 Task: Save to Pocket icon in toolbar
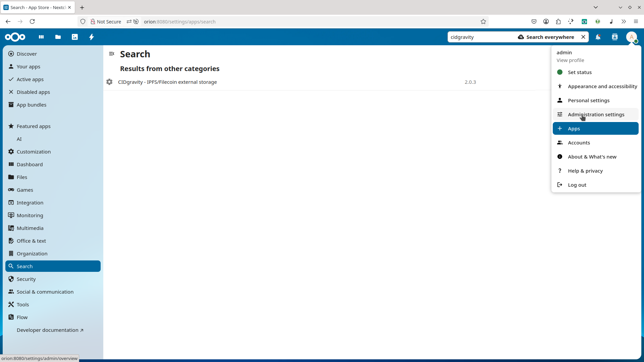(534, 21)
